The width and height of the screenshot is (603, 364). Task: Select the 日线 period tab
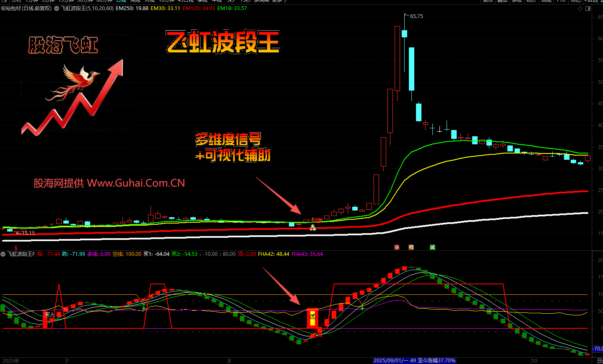[121, 1]
